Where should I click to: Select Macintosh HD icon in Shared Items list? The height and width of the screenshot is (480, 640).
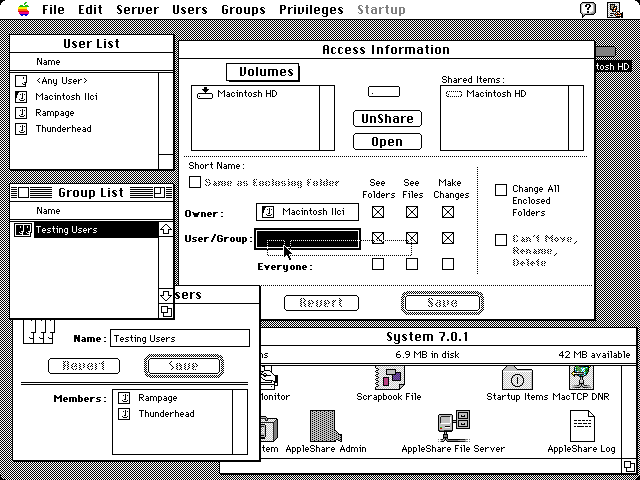pyautogui.click(x=453, y=94)
